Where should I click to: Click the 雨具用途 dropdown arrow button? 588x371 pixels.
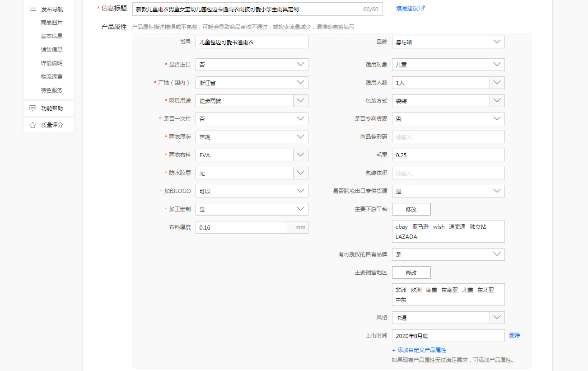click(x=301, y=101)
